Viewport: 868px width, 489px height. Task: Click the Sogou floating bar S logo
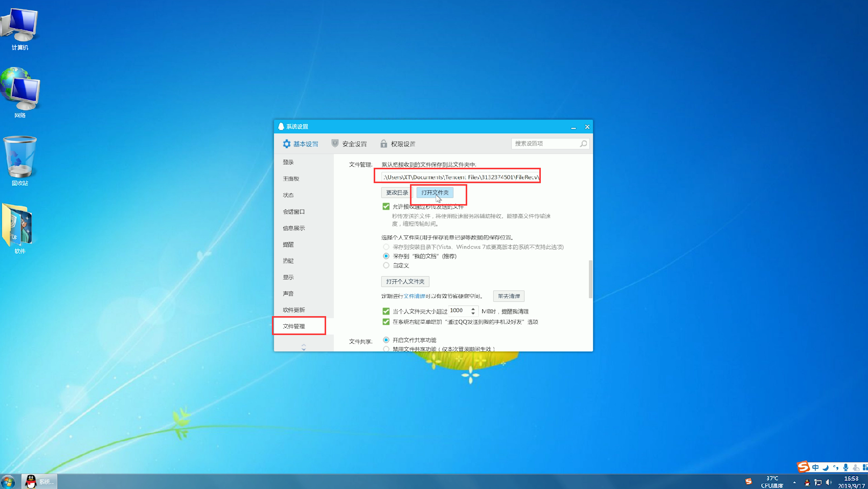(803, 466)
